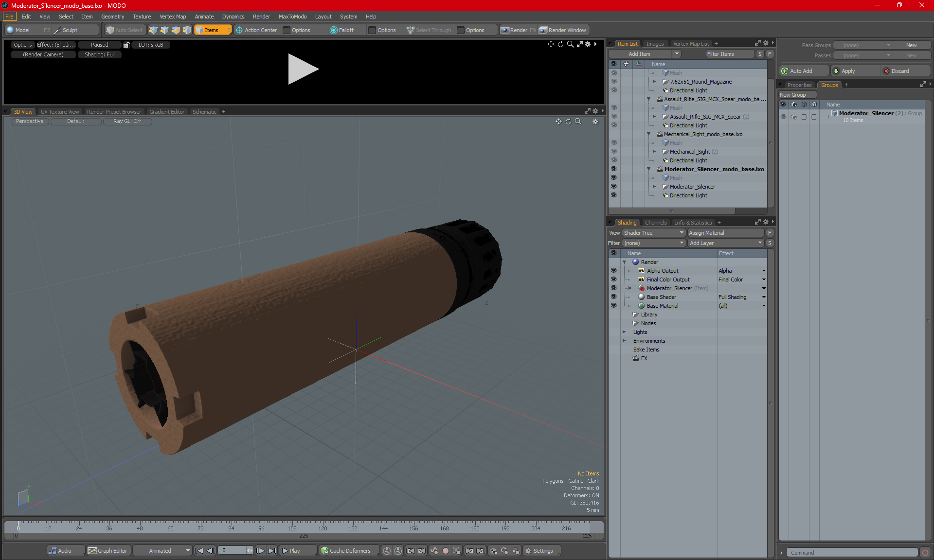Toggle visibility of Base Material layer

[614, 306]
